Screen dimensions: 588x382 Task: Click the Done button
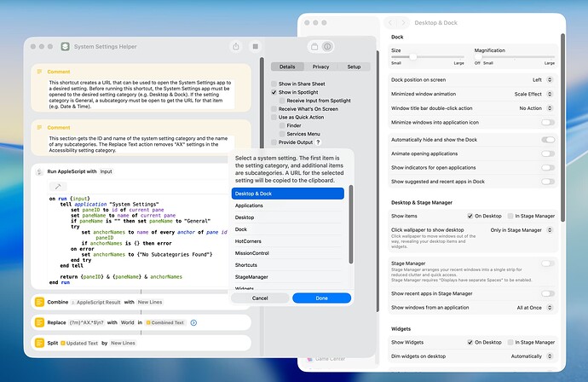pyautogui.click(x=321, y=298)
